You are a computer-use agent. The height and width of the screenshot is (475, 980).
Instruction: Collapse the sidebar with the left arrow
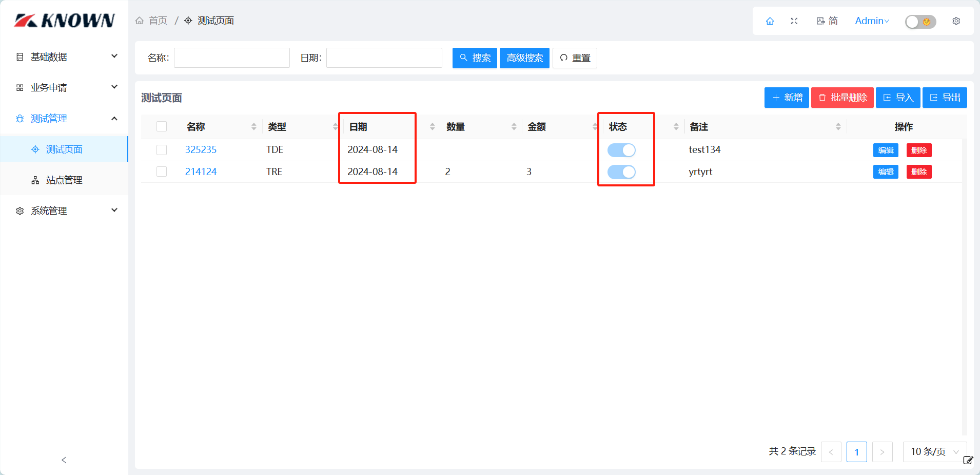[64, 460]
